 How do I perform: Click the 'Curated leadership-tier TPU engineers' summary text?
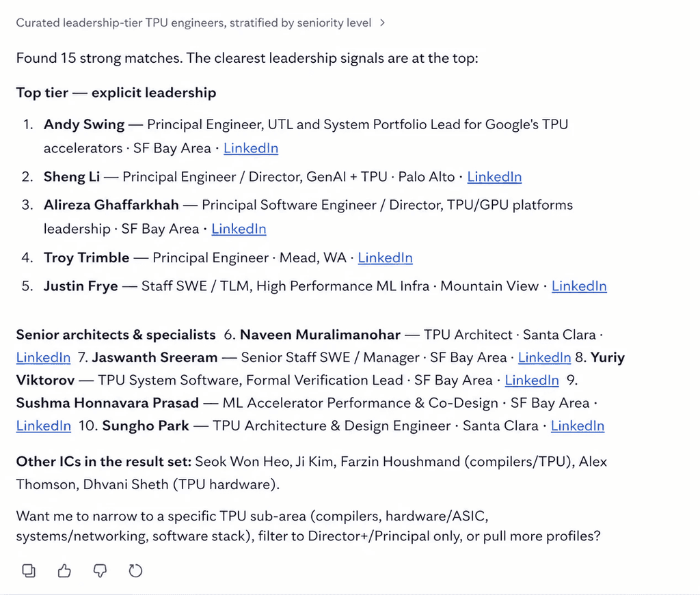point(193,23)
